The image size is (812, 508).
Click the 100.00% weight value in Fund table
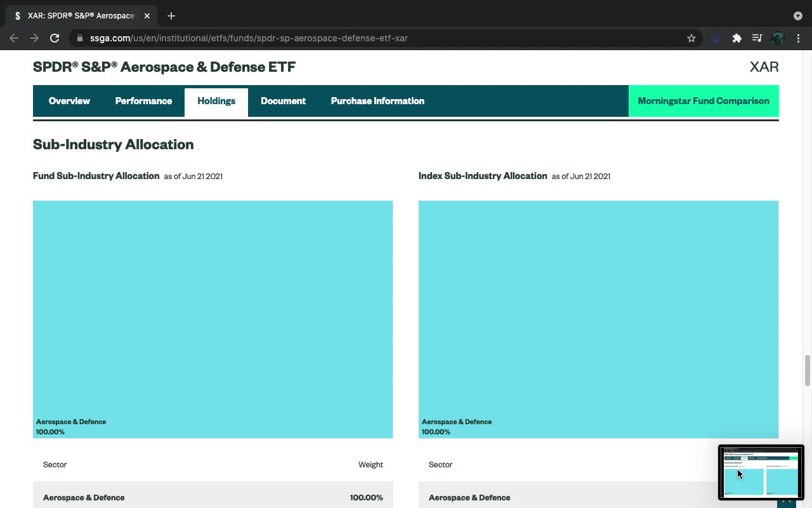(366, 498)
